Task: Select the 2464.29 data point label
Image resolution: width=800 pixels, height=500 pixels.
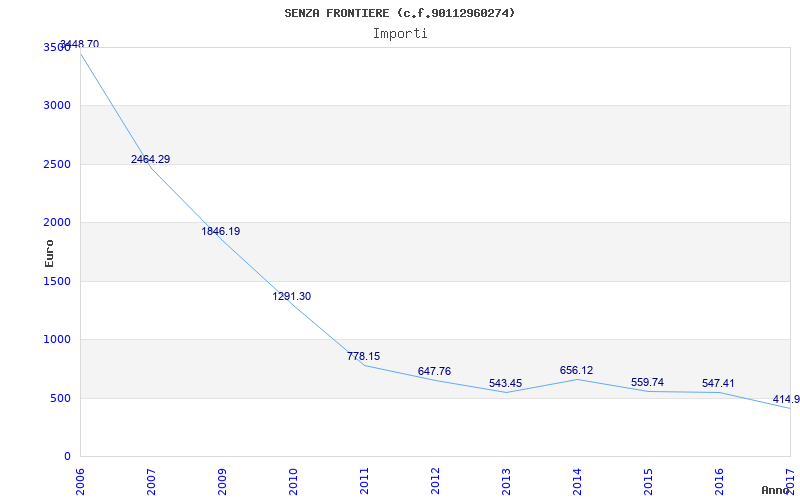Action: coord(151,159)
